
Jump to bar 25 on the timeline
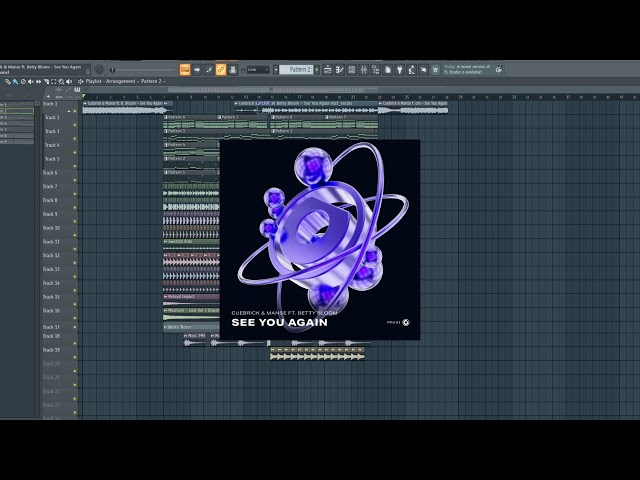(407, 97)
